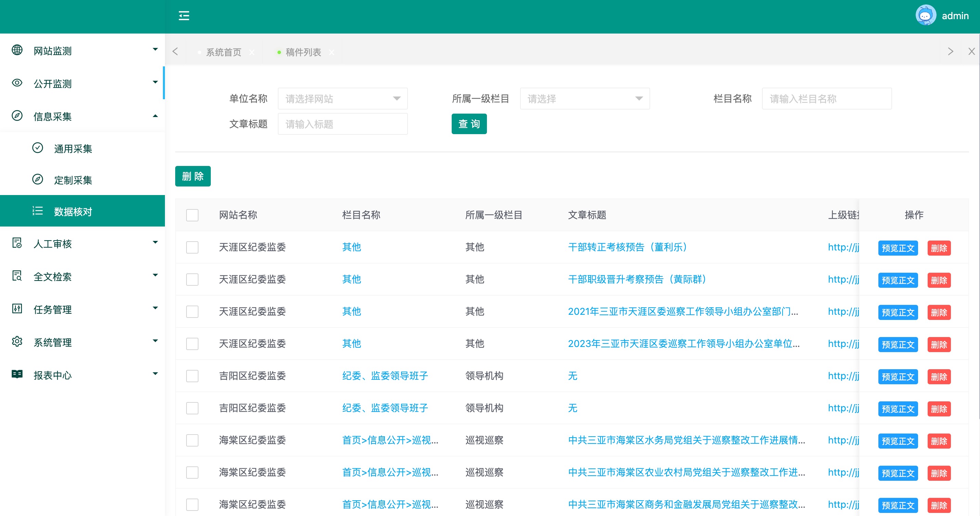
Task: Expand the 报表中心 menu arrow
Action: [155, 374]
